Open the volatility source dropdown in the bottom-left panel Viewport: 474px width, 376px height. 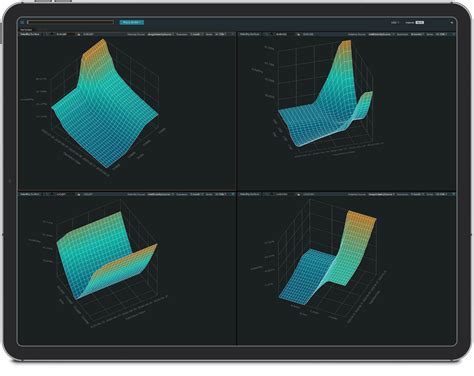160,194
